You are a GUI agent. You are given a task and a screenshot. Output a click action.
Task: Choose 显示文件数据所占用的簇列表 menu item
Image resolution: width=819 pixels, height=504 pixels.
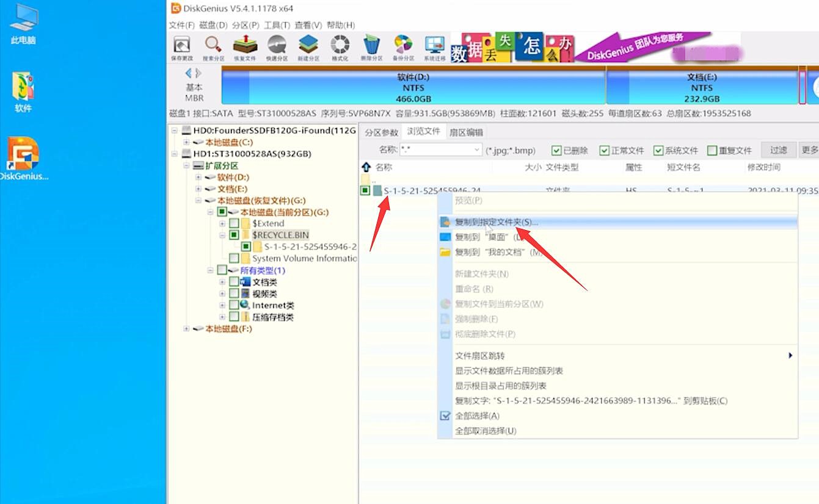(x=617, y=371)
